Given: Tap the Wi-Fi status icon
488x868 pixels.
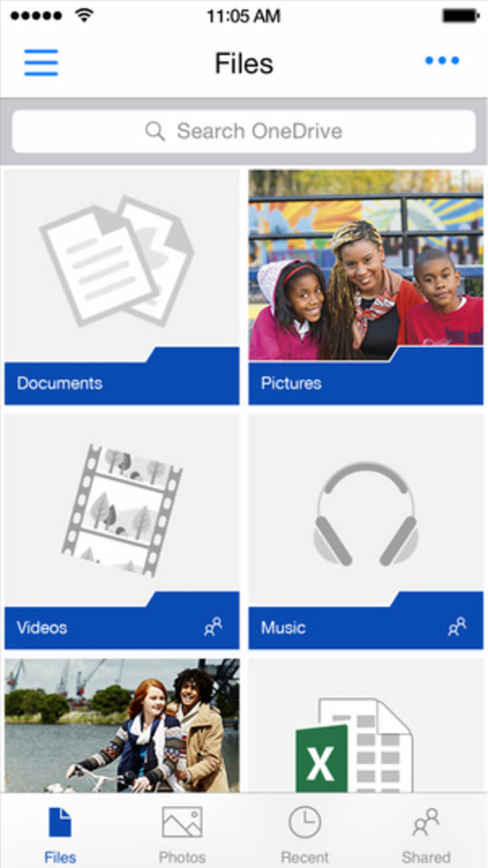Looking at the screenshot, I should click(84, 15).
